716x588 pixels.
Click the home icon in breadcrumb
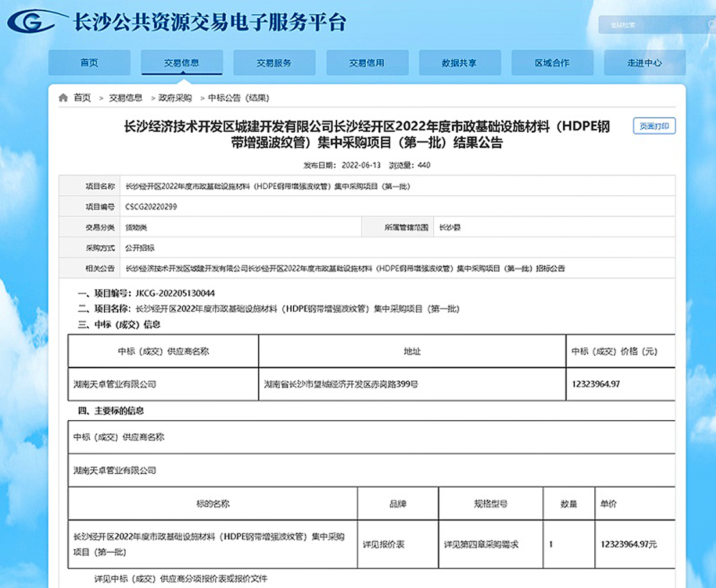pos(63,98)
